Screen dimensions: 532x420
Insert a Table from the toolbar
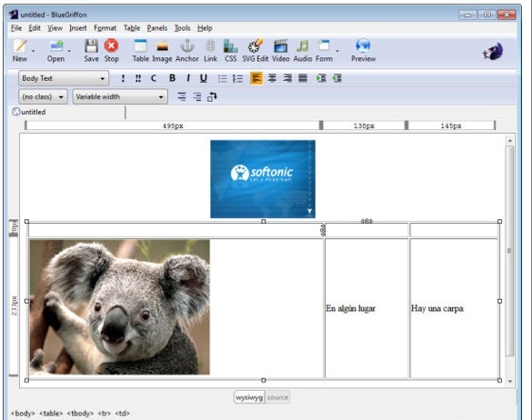(x=140, y=51)
